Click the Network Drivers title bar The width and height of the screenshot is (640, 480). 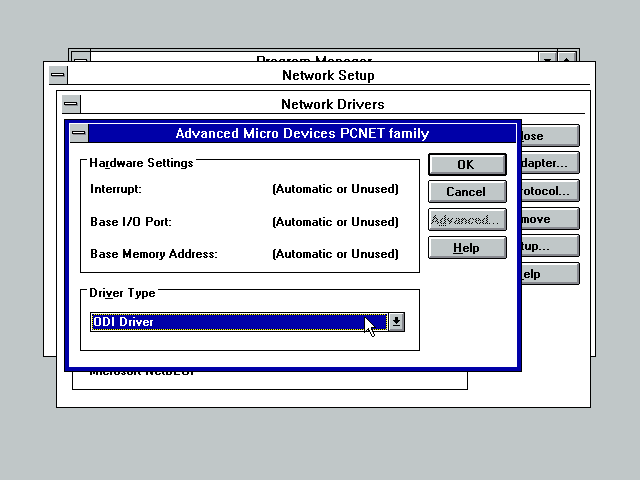coord(333,104)
